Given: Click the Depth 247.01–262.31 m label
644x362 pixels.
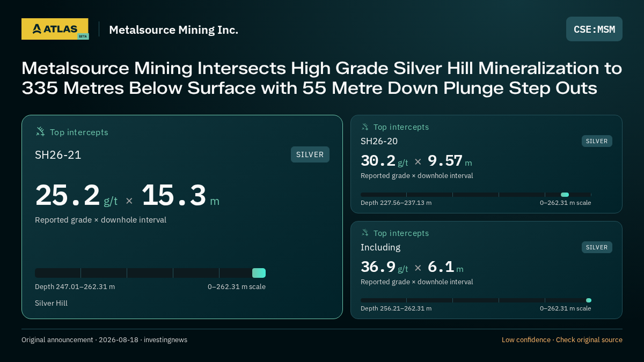Looking at the screenshot, I should coord(75,286).
